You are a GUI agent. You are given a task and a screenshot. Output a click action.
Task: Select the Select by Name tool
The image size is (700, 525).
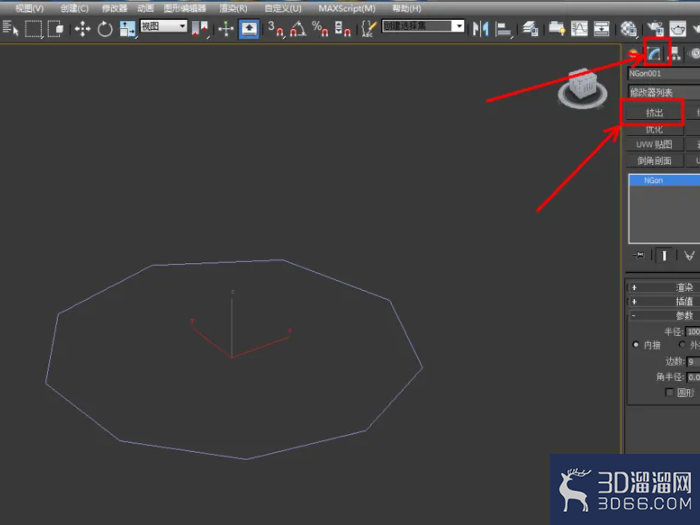click(11, 29)
